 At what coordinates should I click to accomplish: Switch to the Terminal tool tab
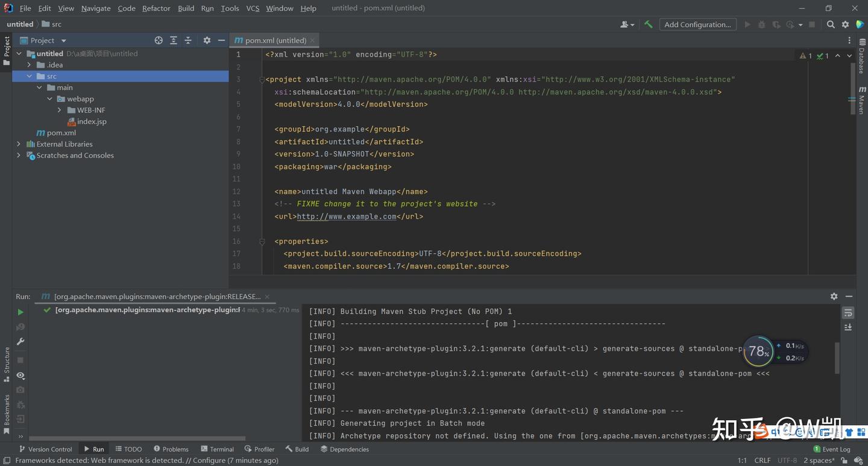click(217, 449)
